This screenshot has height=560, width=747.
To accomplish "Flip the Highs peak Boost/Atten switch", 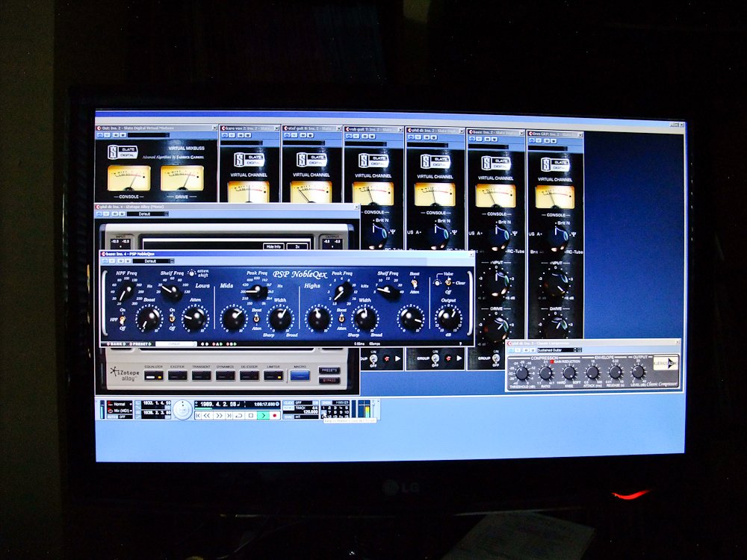I will pos(341,319).
